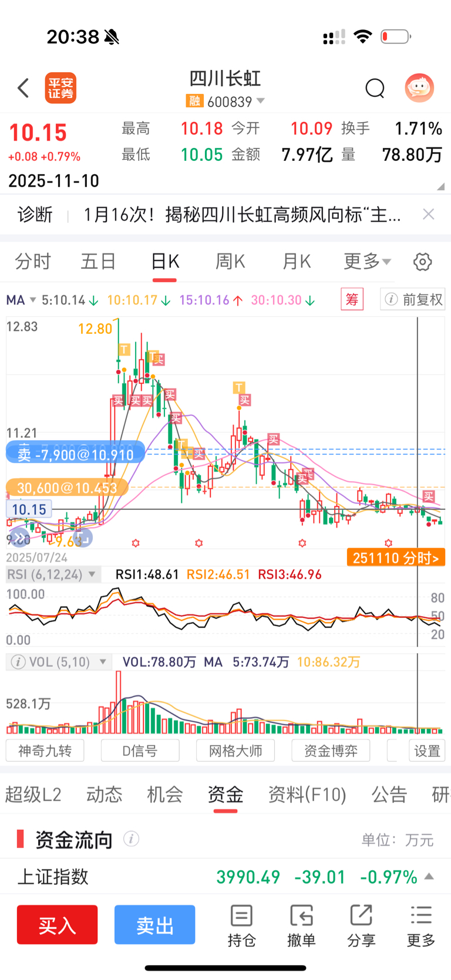The width and height of the screenshot is (451, 980).
Task: Tap the RSI1:48.61 value
Action: coord(147,575)
